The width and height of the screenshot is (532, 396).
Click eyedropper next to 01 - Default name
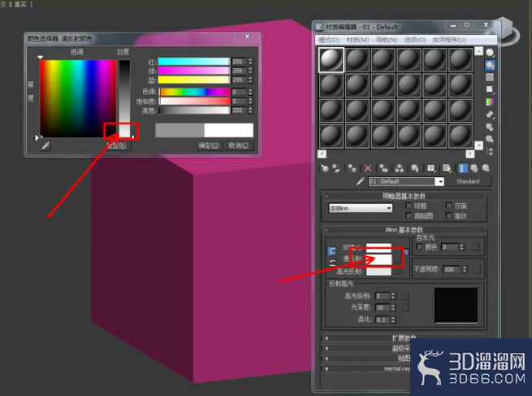(360, 181)
